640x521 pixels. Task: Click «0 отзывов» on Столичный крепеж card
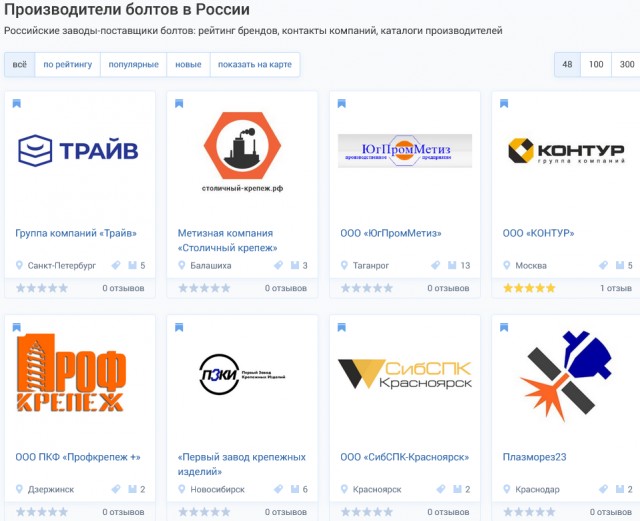coord(286,288)
